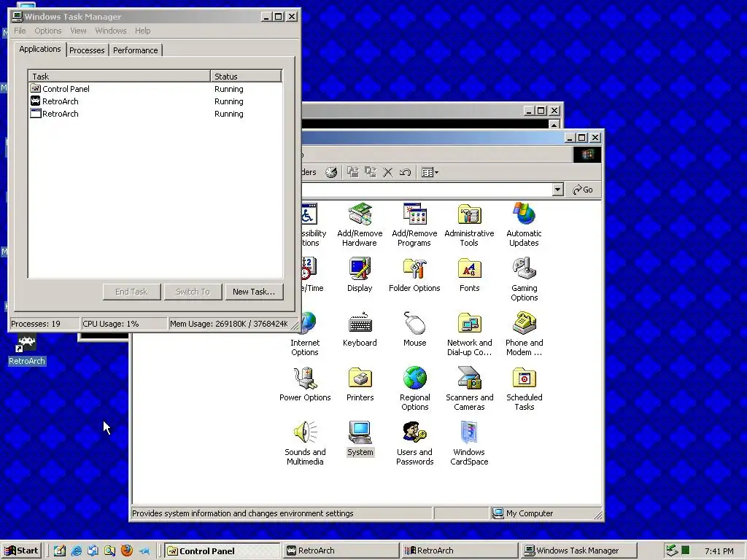
Task: Open the Sounds and Multimedia icon
Action: coord(305,444)
